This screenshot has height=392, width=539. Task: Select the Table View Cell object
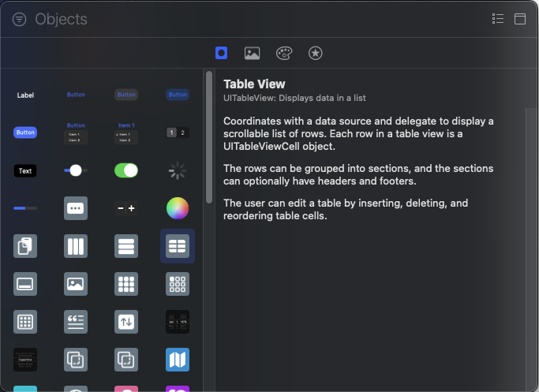click(x=25, y=284)
